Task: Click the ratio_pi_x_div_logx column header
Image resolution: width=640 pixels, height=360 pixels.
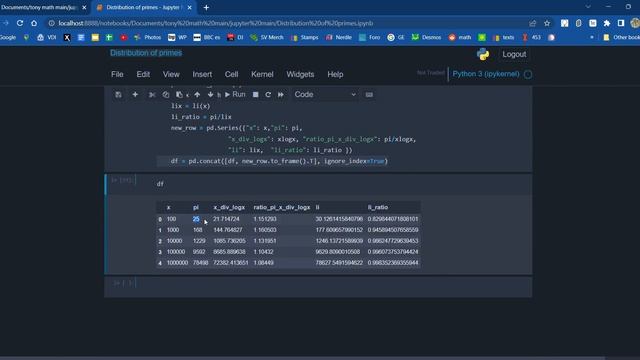Action: click(x=282, y=207)
